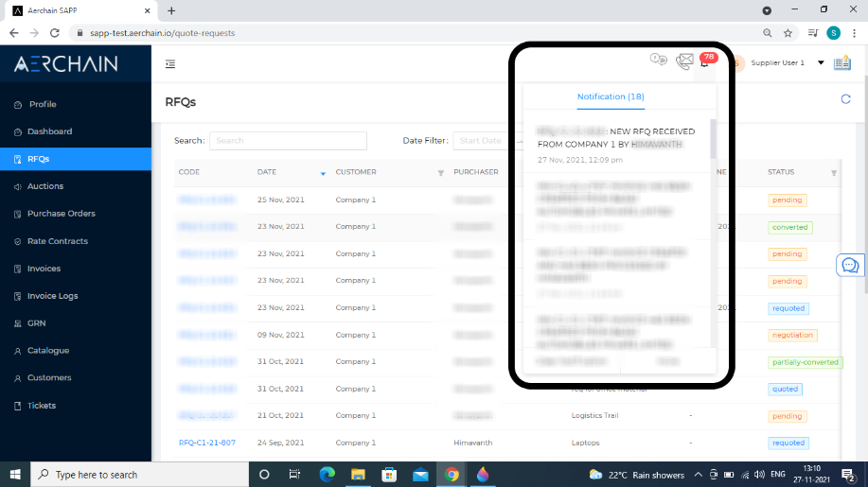
Task: Open Invoice Logs page
Action: click(53, 296)
